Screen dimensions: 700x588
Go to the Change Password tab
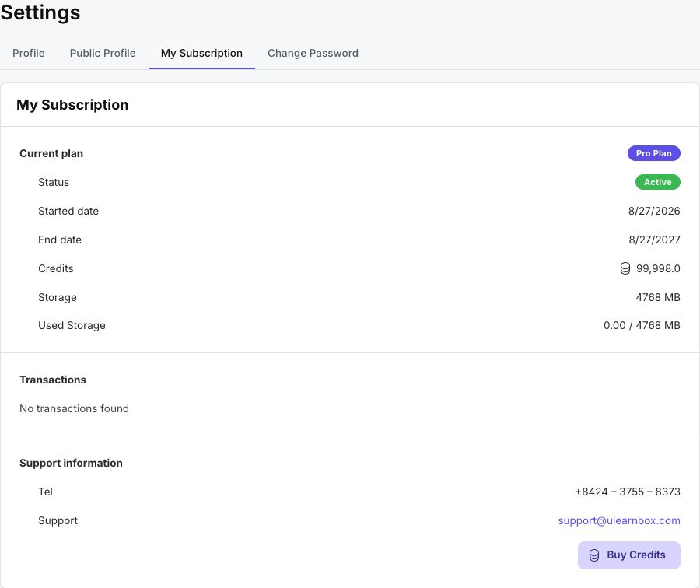tap(313, 53)
